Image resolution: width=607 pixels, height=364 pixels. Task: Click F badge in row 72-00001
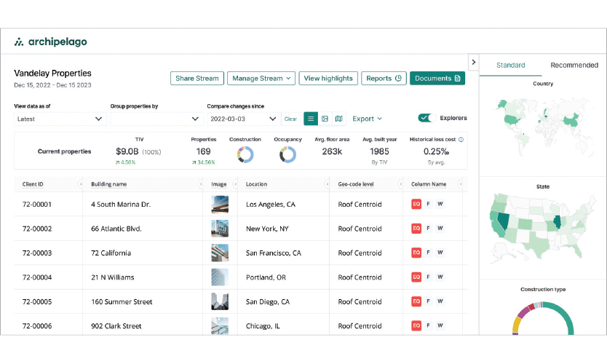[x=428, y=204]
